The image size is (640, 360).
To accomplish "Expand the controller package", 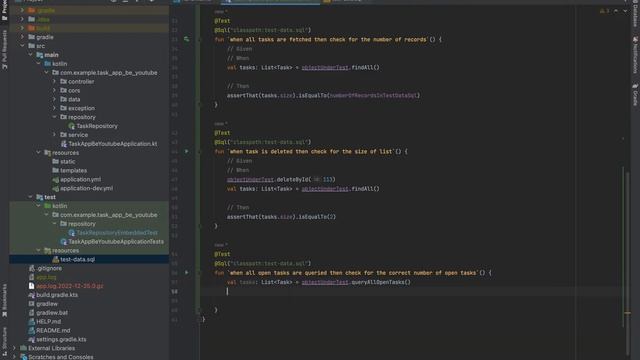I will coord(54,82).
